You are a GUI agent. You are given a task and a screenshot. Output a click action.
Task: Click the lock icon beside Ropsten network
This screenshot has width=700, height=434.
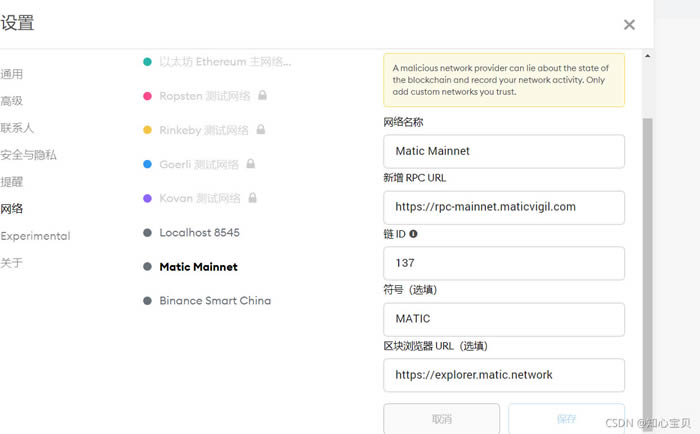pos(262,95)
